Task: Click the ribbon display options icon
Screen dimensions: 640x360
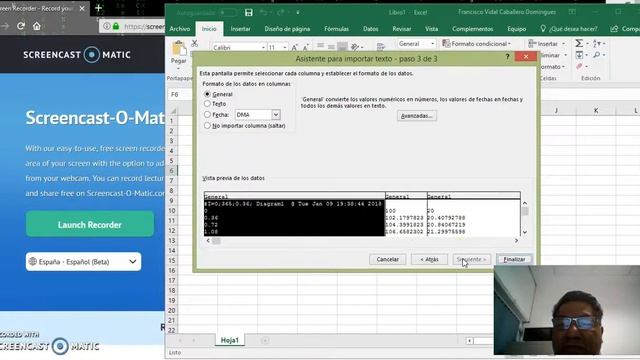Action: [572, 12]
